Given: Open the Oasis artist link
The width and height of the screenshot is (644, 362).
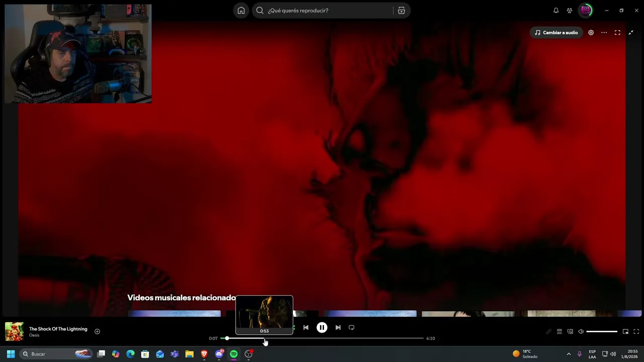Looking at the screenshot, I should (x=34, y=335).
